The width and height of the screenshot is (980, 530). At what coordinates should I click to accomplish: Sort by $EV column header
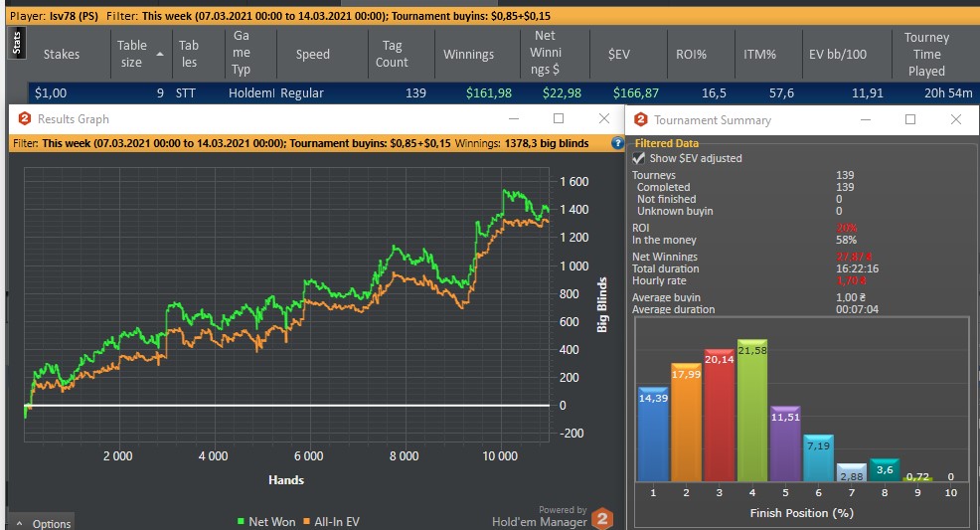[x=619, y=55]
